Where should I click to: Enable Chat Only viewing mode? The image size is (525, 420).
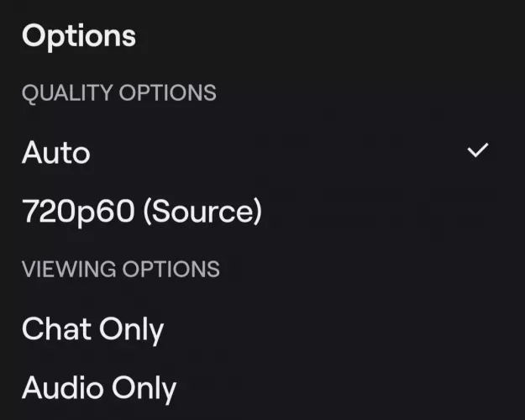coord(92,329)
